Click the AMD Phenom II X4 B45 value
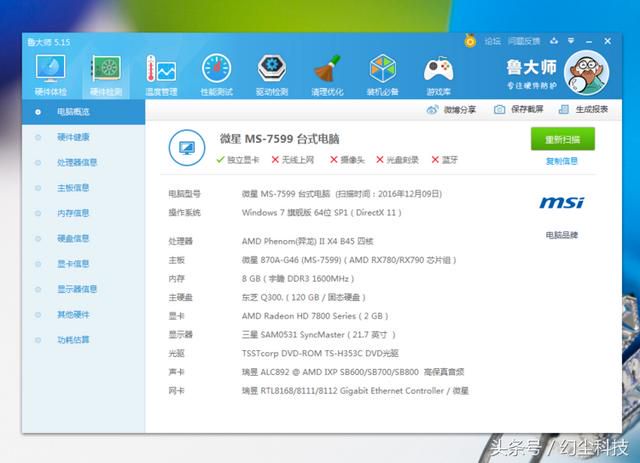 click(x=307, y=241)
